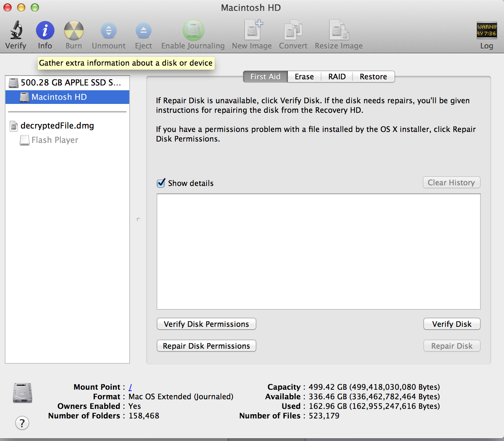Click the hard disk icon beside Mount Point
This screenshot has height=441, width=504.
pyautogui.click(x=23, y=393)
